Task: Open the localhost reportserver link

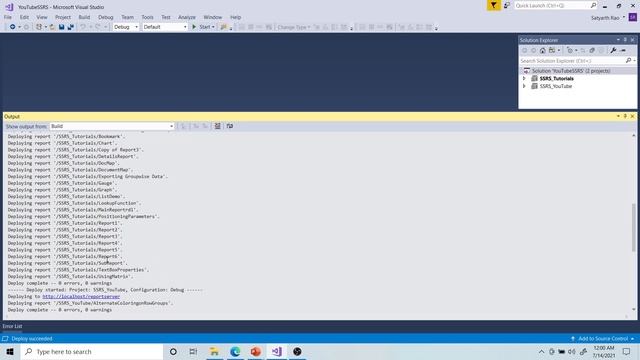Action: [x=81, y=296]
